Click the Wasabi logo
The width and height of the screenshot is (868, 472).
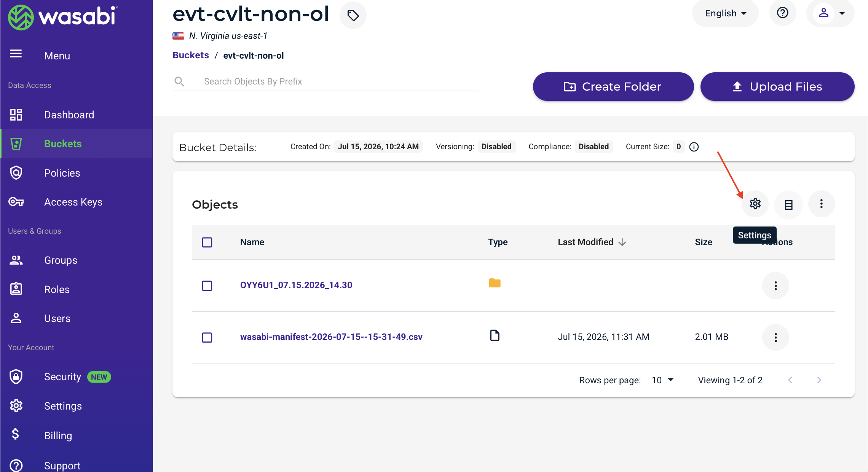[63, 17]
